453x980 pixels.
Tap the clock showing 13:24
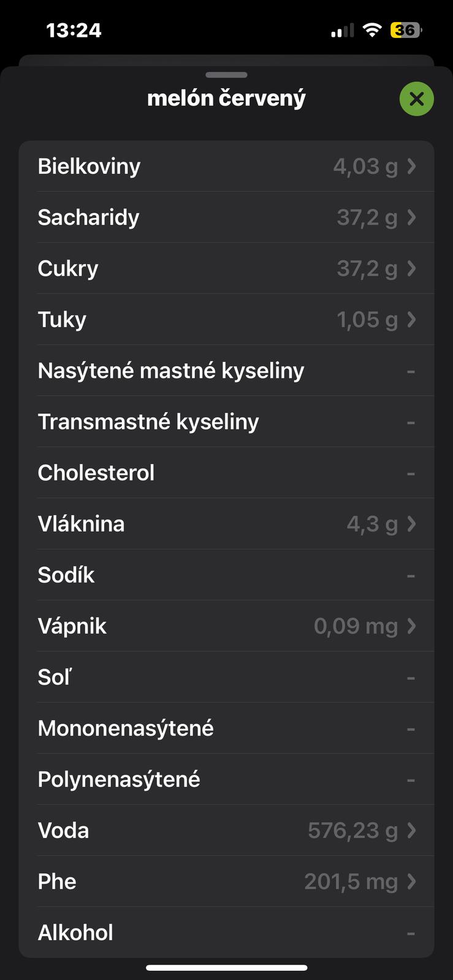[74, 30]
